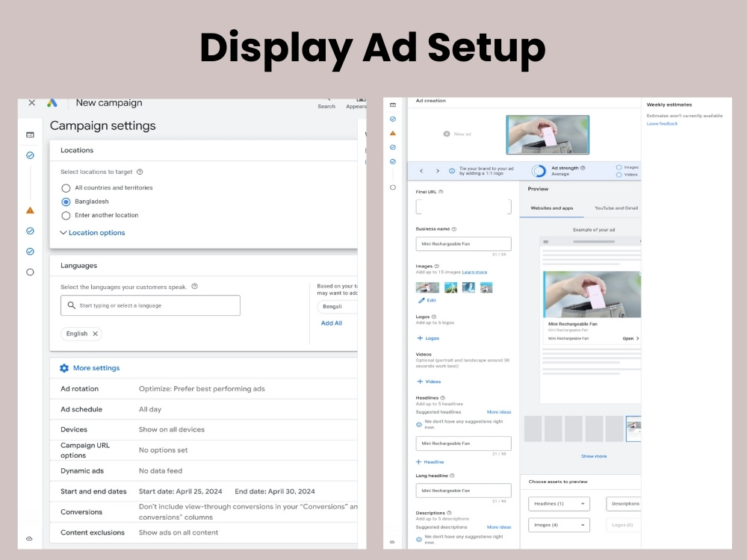Viewport: 747px width, 560px height.
Task: Click Show more under preview thumbnails
Action: point(594,456)
